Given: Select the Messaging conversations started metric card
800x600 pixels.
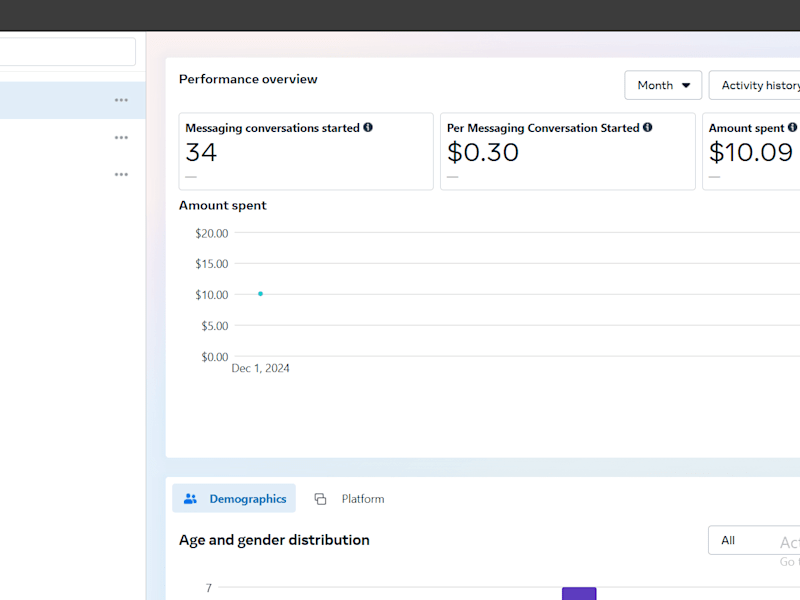Looking at the screenshot, I should (306, 151).
